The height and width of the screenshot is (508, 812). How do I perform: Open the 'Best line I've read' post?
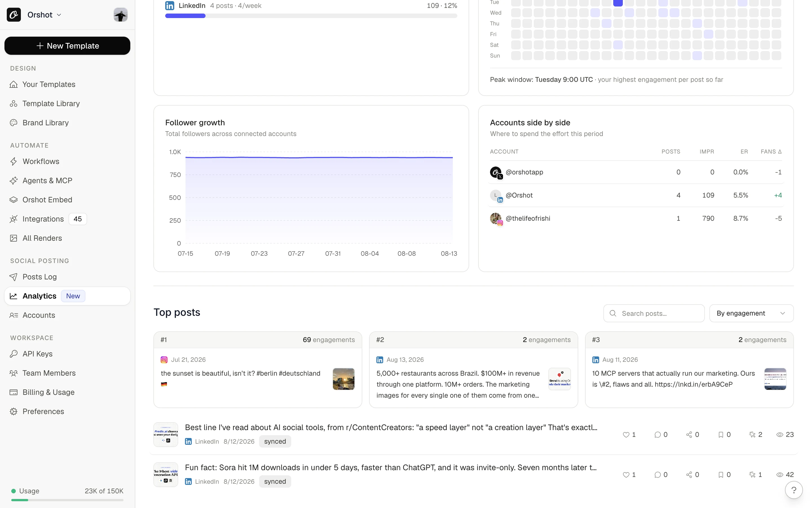(391, 427)
